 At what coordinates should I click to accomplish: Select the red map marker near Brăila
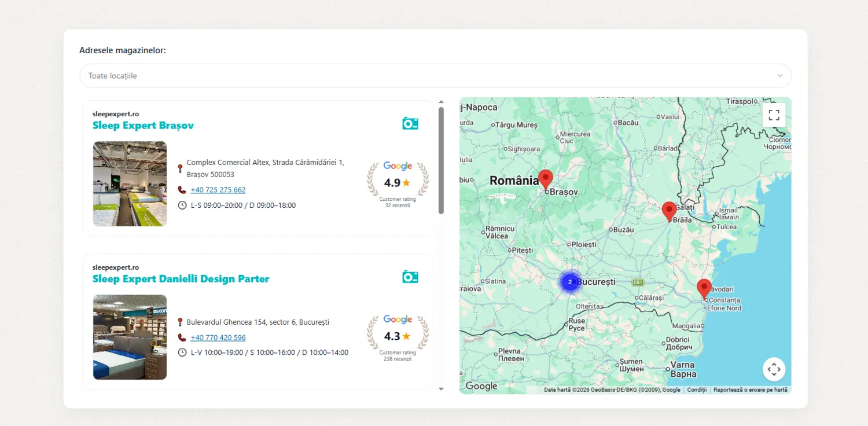point(670,212)
